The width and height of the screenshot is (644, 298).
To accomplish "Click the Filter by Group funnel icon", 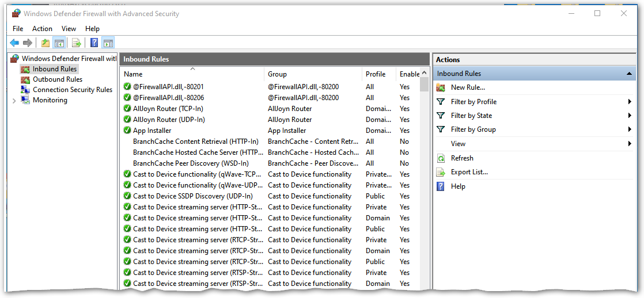I will (441, 129).
